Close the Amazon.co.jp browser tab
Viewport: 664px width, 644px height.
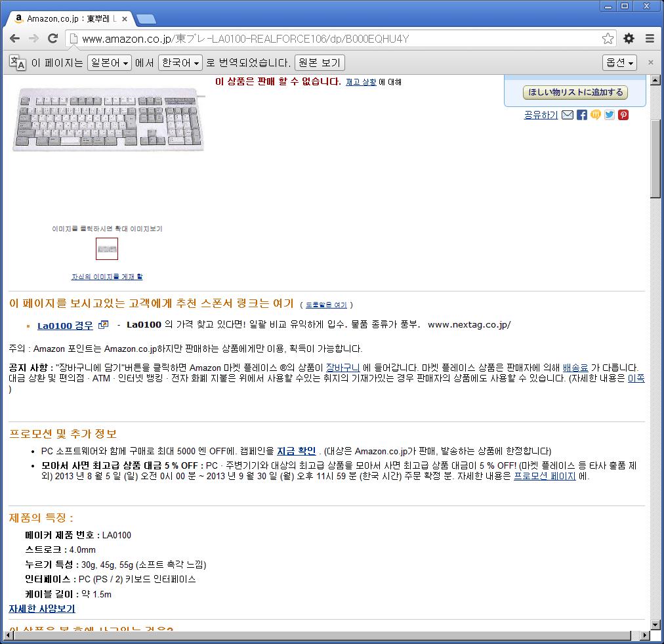(x=125, y=18)
